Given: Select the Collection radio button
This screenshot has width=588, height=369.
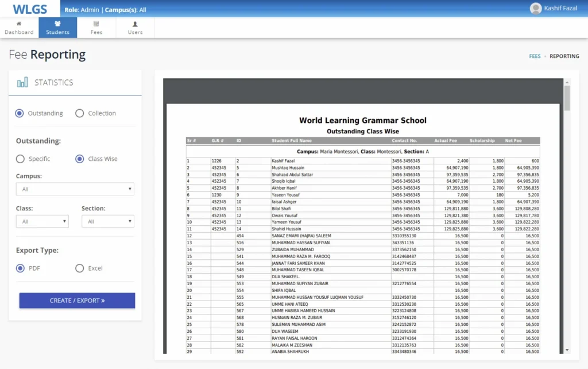Looking at the screenshot, I should pos(80,113).
